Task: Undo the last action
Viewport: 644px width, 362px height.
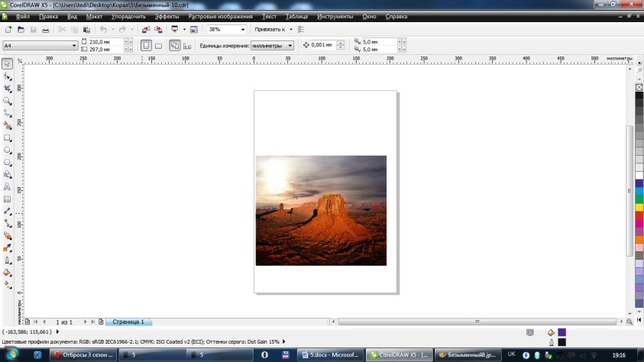Action: point(103,30)
